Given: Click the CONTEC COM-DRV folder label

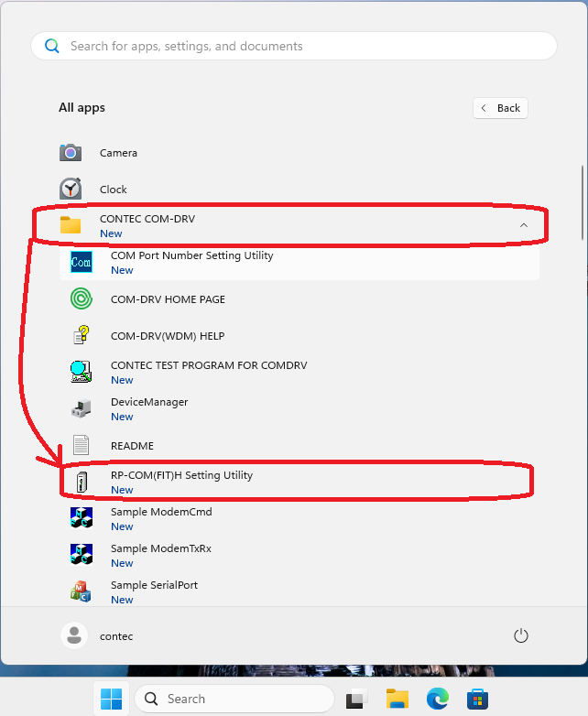Looking at the screenshot, I should 147,219.
